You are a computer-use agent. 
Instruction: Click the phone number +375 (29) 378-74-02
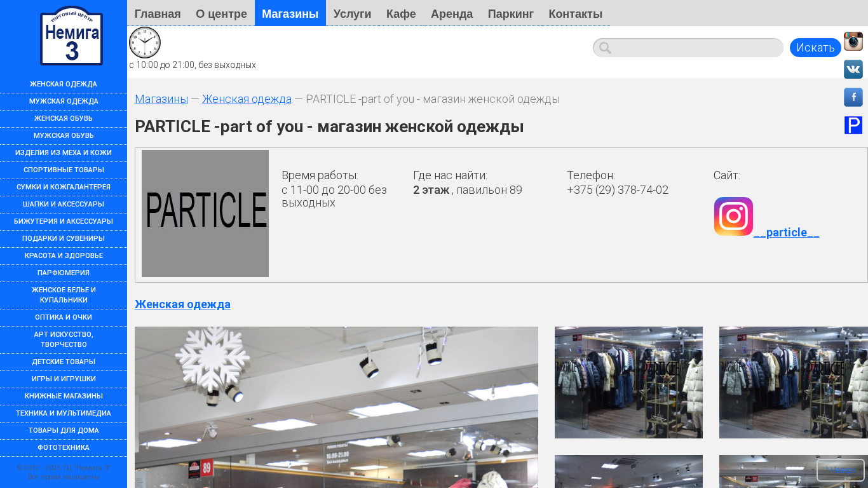tap(618, 190)
